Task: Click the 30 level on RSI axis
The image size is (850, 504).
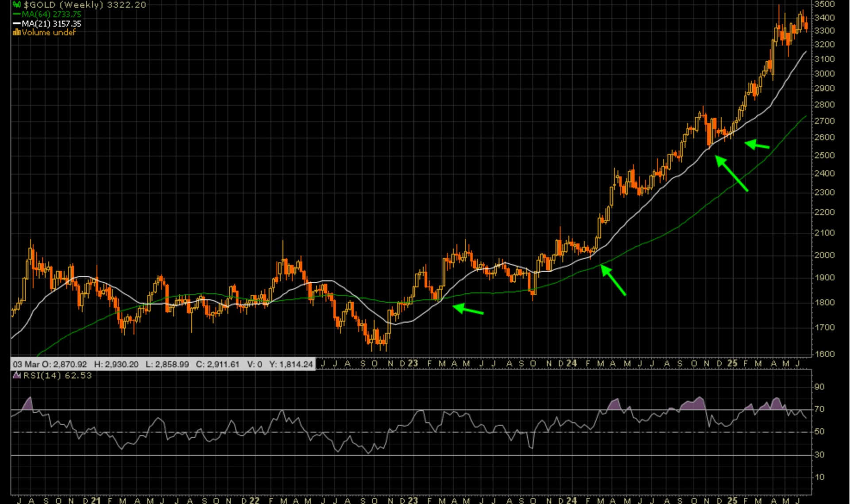Action: click(x=819, y=454)
